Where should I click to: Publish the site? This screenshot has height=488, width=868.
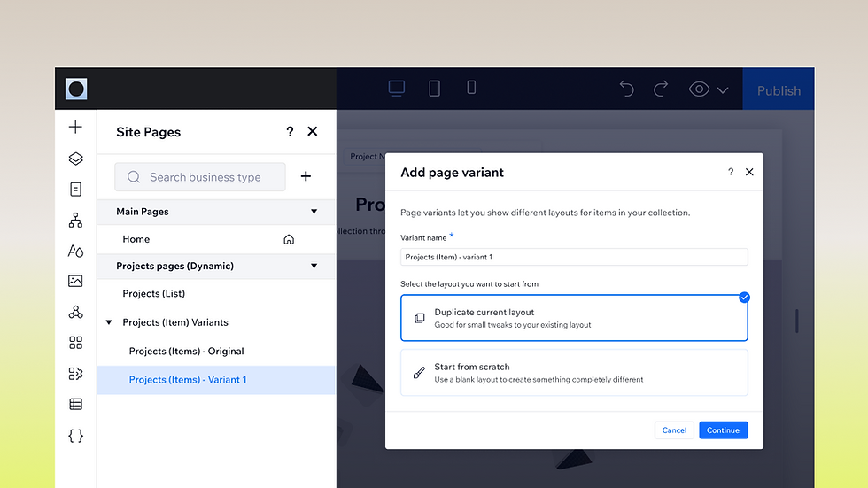point(779,90)
